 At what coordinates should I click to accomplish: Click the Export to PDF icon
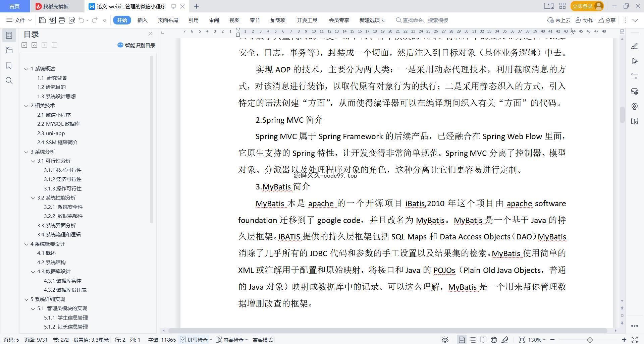52,20
